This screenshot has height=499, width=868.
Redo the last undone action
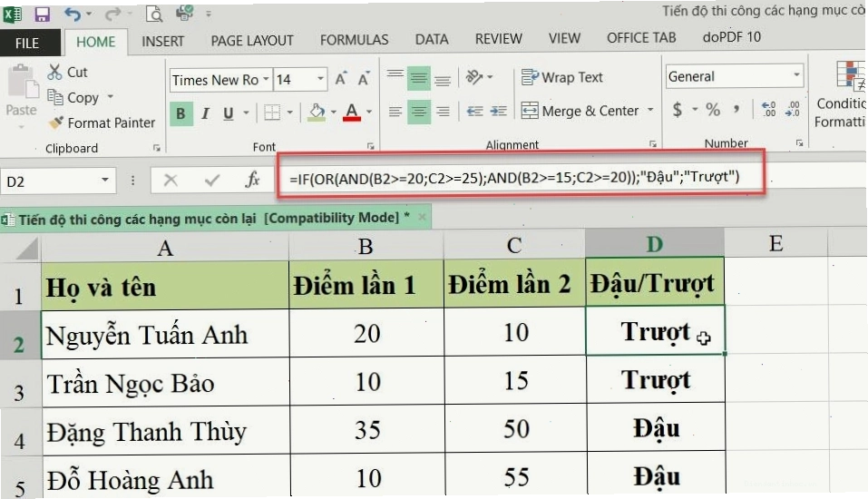(x=112, y=14)
